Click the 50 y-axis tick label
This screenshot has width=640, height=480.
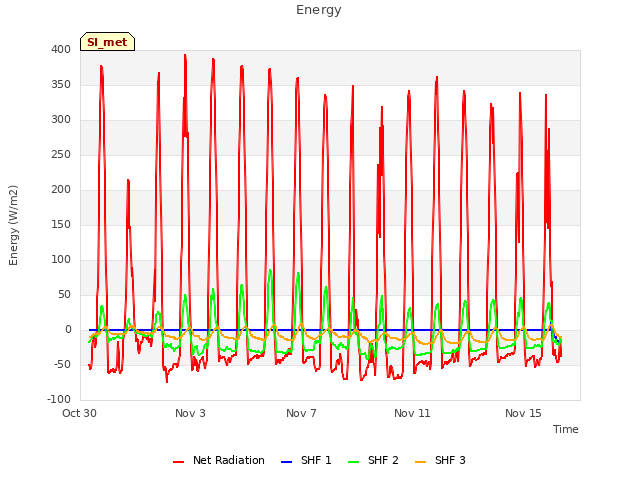pyautogui.click(x=64, y=295)
